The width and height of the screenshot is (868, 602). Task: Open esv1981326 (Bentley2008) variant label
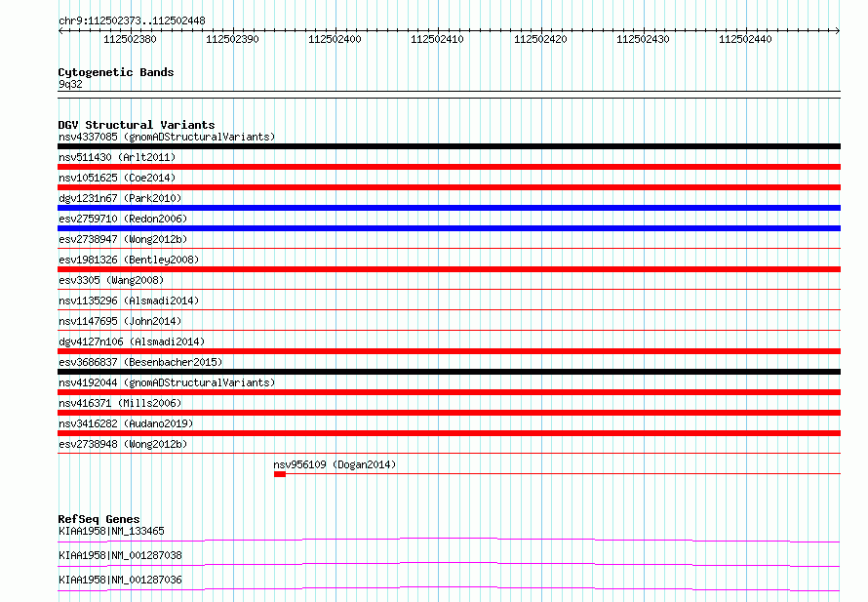(129, 260)
